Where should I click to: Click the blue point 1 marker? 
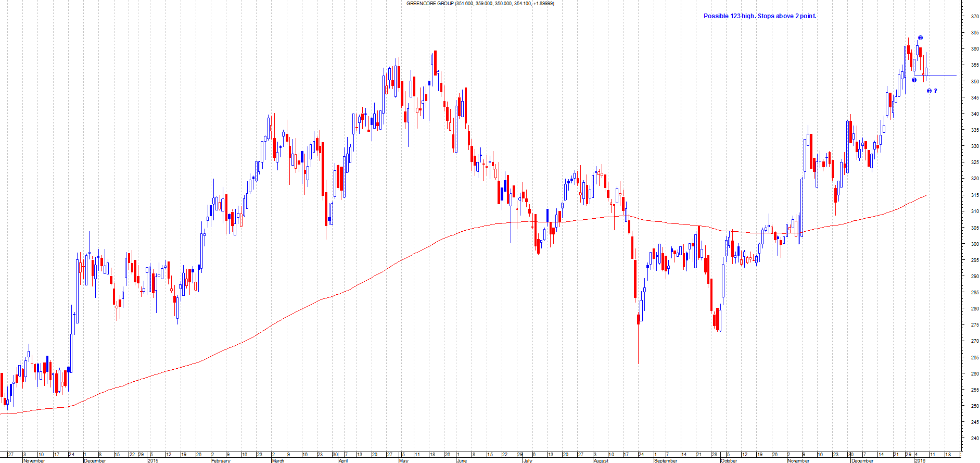914,80
